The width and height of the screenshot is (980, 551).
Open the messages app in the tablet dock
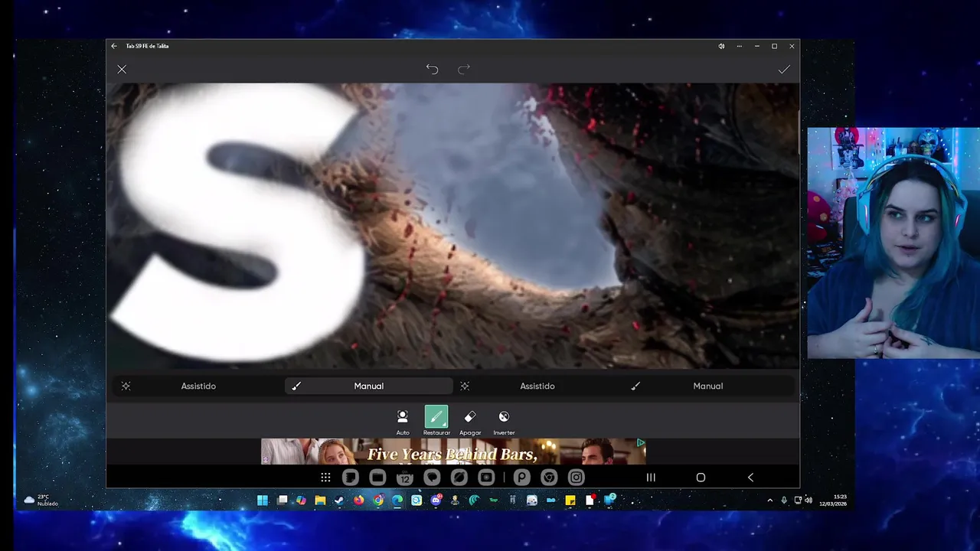point(432,478)
